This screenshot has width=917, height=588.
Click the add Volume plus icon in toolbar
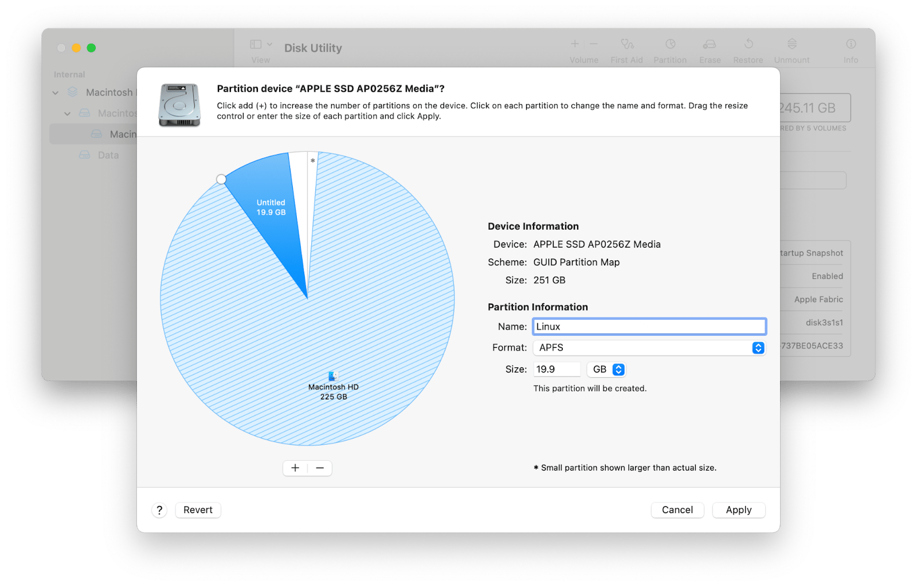(x=575, y=44)
